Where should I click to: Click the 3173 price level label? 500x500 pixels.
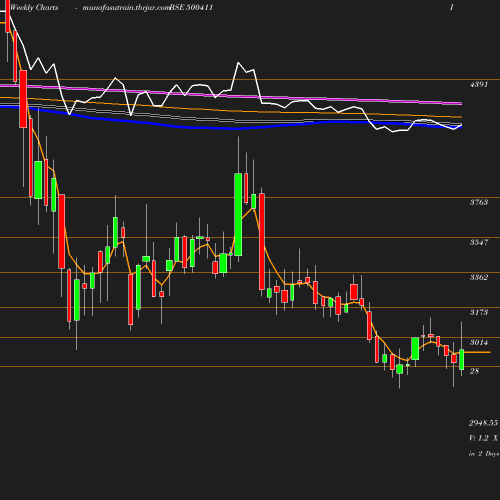click(479, 312)
